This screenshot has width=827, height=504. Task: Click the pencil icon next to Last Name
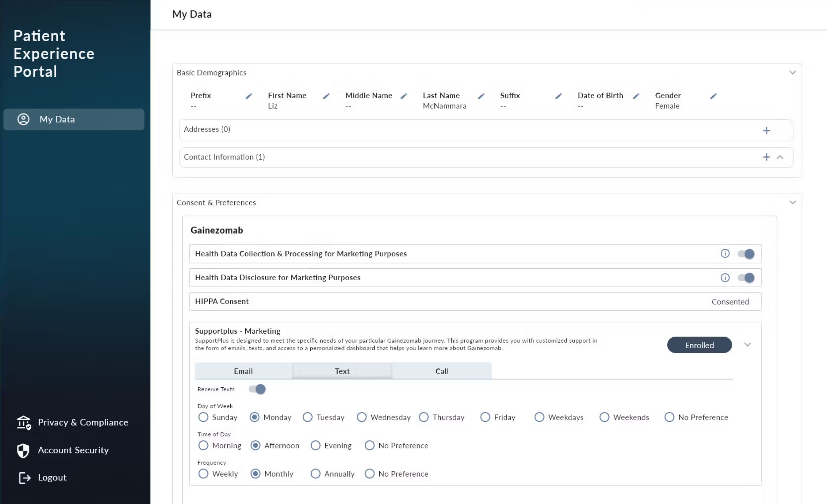481,96
